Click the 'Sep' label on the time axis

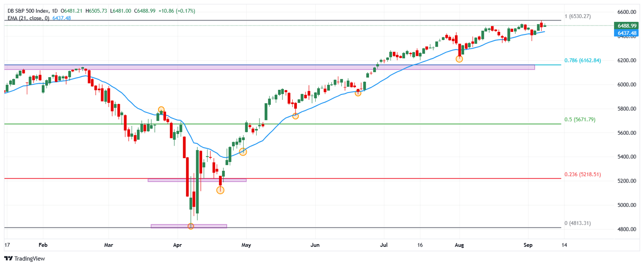[528, 245]
